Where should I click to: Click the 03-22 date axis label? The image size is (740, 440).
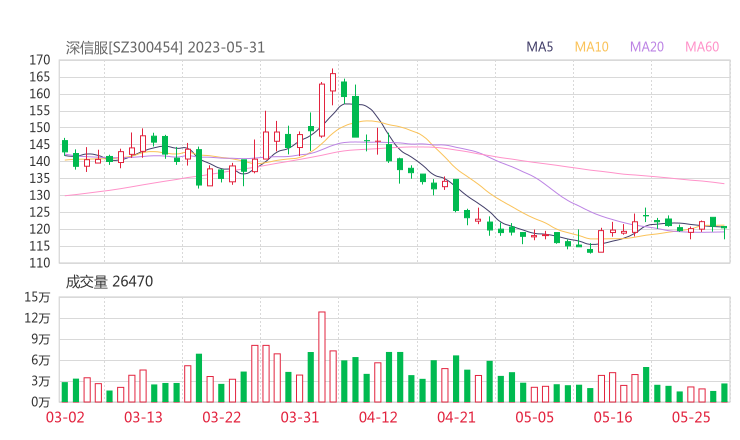click(221, 417)
